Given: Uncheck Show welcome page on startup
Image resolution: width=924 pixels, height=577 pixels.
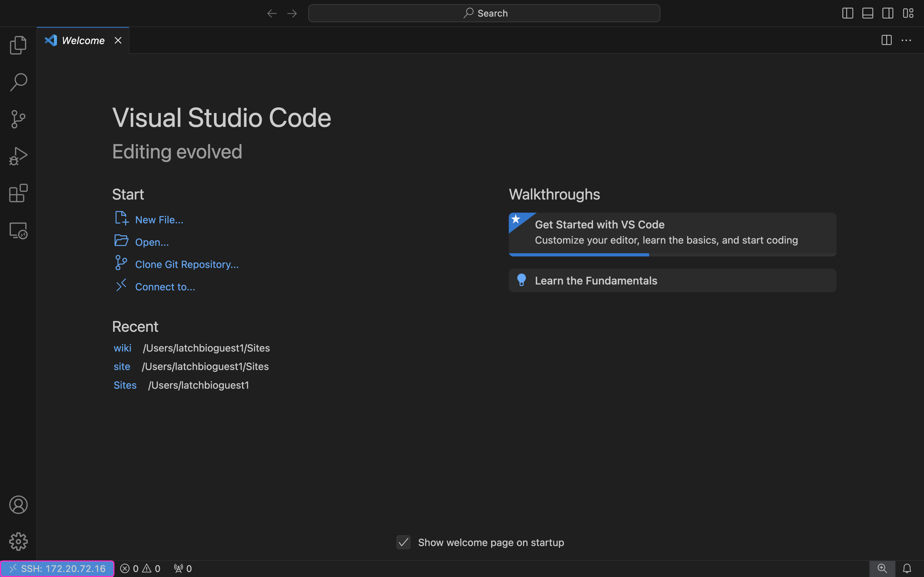Looking at the screenshot, I should click(403, 542).
